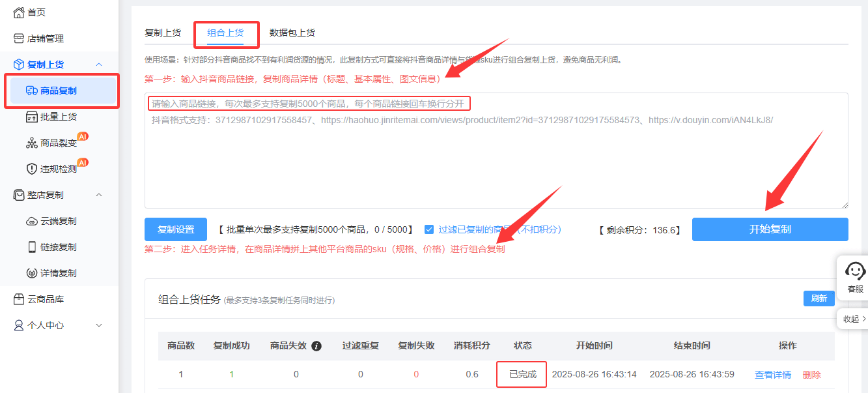Click the info icon next to 商品失效
This screenshot has height=393, width=868.
click(x=316, y=346)
